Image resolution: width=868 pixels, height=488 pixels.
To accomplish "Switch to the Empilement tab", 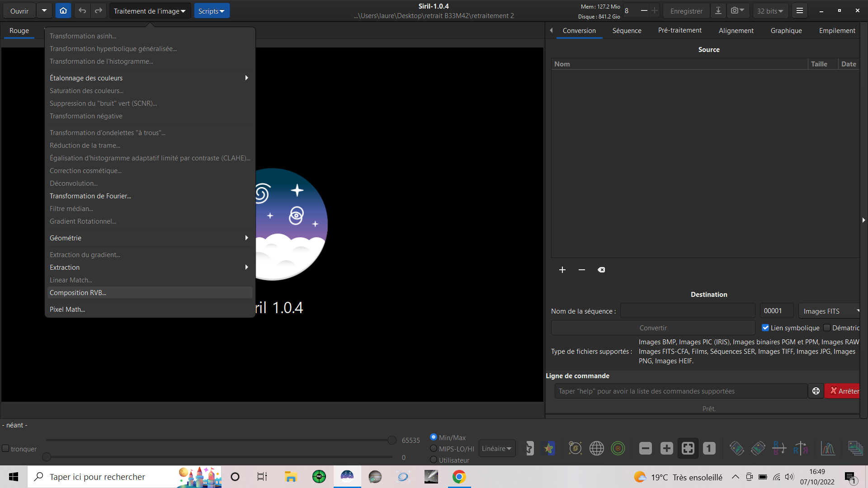I will (837, 31).
